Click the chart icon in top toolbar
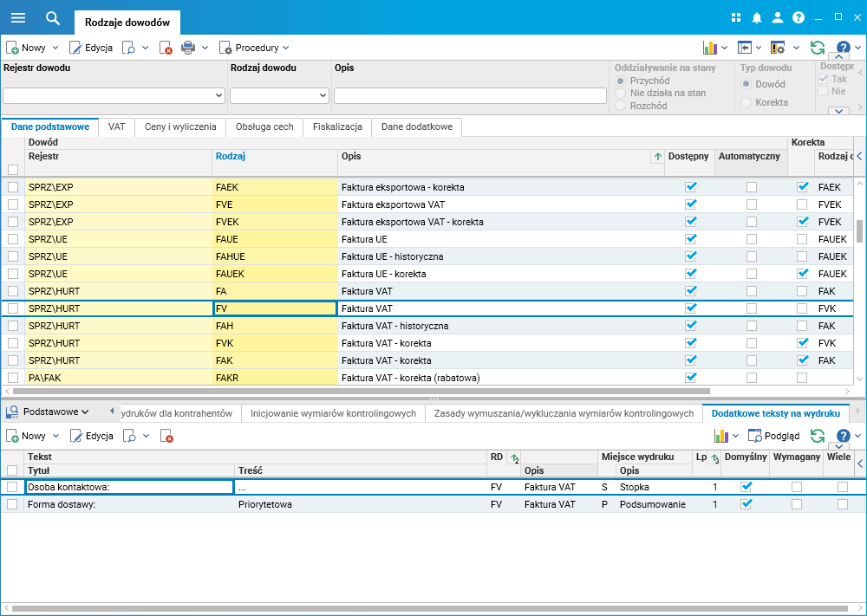Viewport: 867px width, 616px height. point(709,48)
